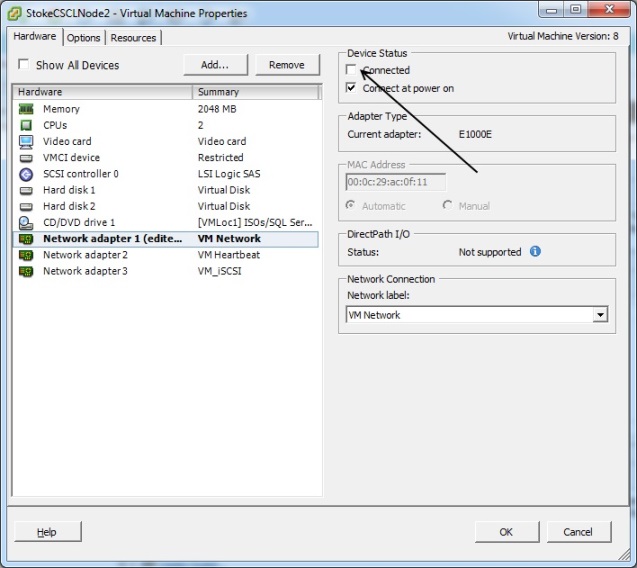Select the CPUs row label
Viewport: 637px width, 568px height.
click(55, 125)
